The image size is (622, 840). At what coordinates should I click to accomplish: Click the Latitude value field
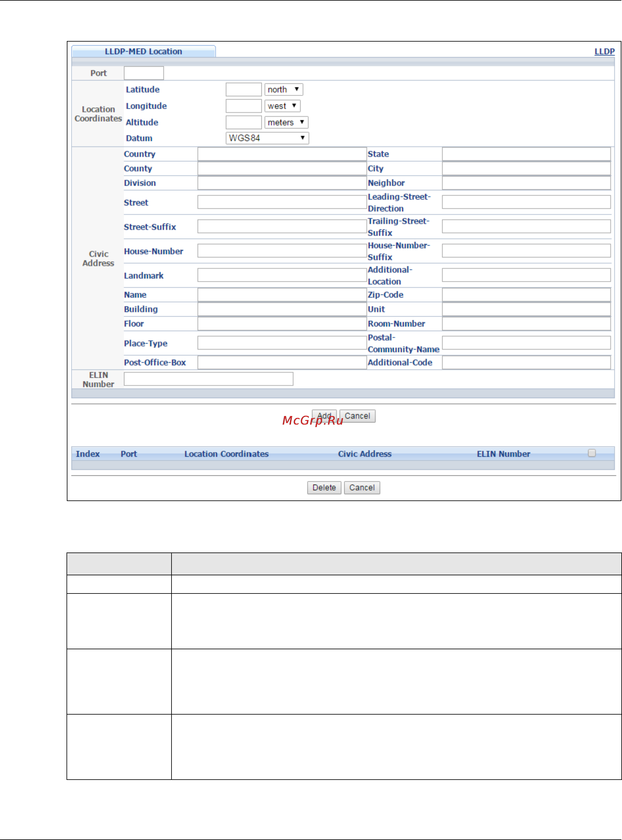[244, 90]
